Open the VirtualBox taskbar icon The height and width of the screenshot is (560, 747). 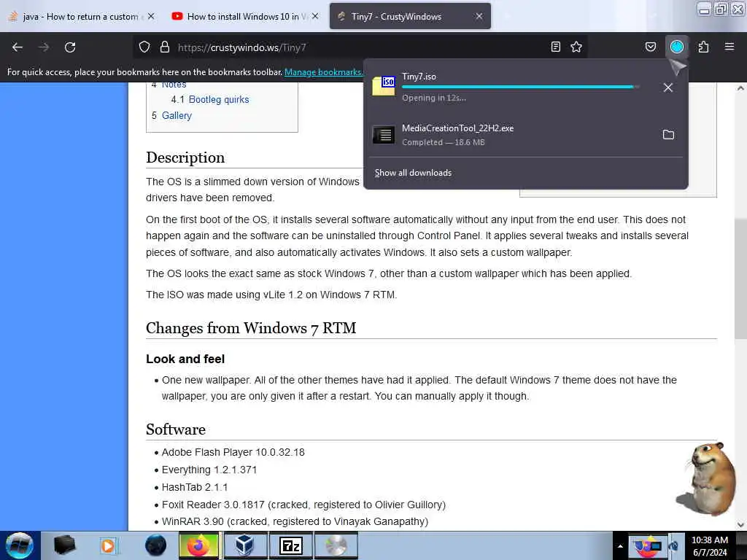(244, 545)
